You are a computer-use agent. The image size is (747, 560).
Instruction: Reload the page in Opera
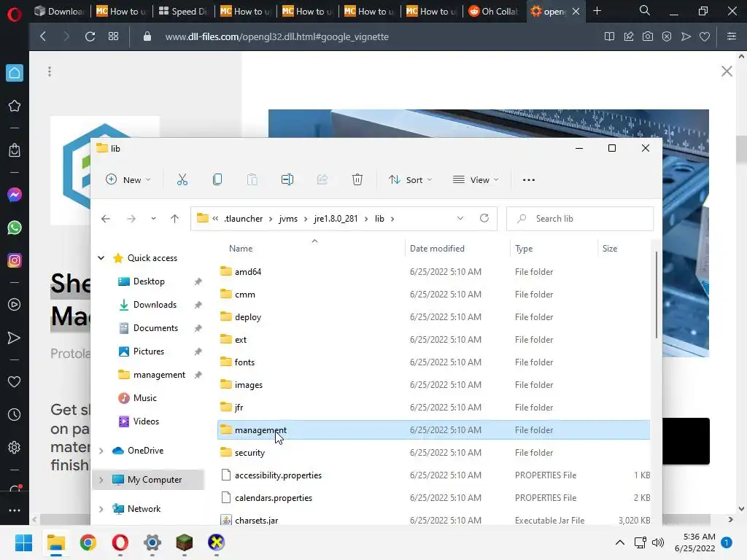90,36
